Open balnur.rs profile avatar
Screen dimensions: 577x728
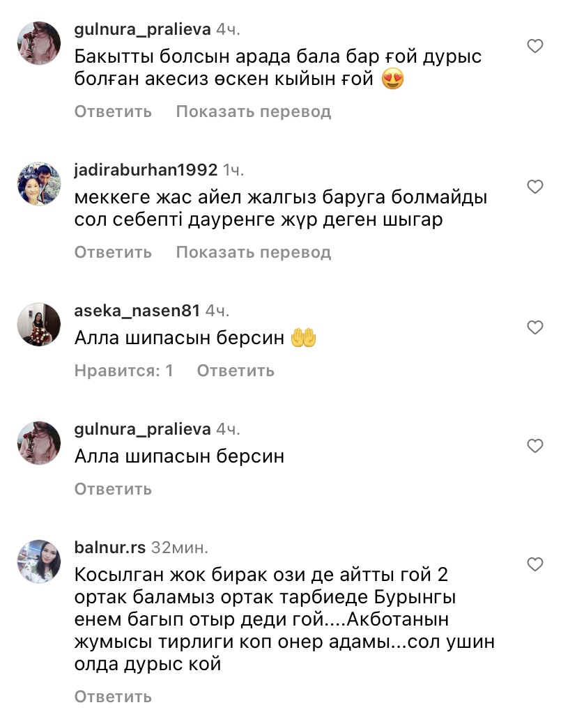pos(39,562)
